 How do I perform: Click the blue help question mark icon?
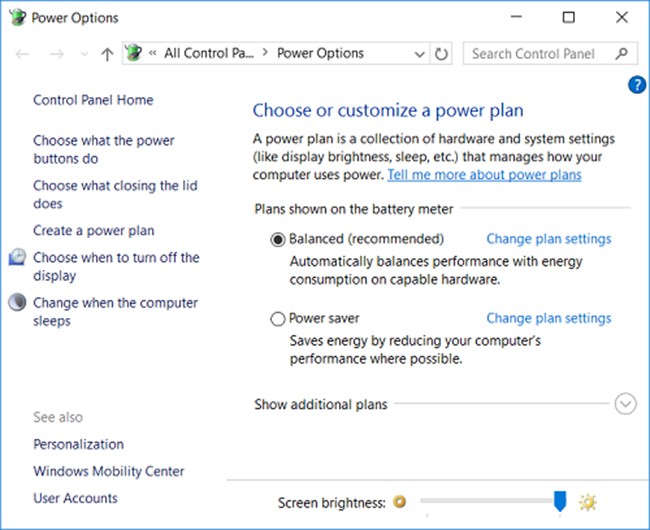637,85
